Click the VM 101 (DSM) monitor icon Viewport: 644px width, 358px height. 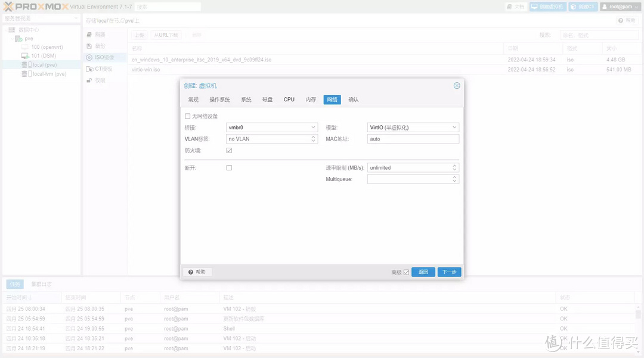click(25, 56)
